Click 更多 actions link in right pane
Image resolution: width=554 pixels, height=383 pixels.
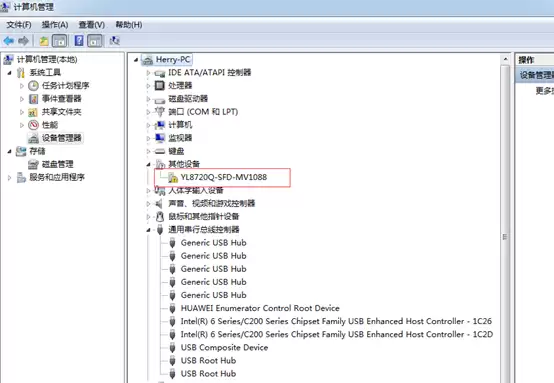coord(544,91)
